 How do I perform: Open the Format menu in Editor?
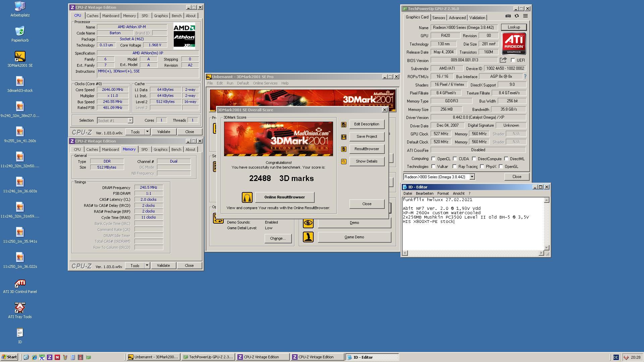click(443, 193)
